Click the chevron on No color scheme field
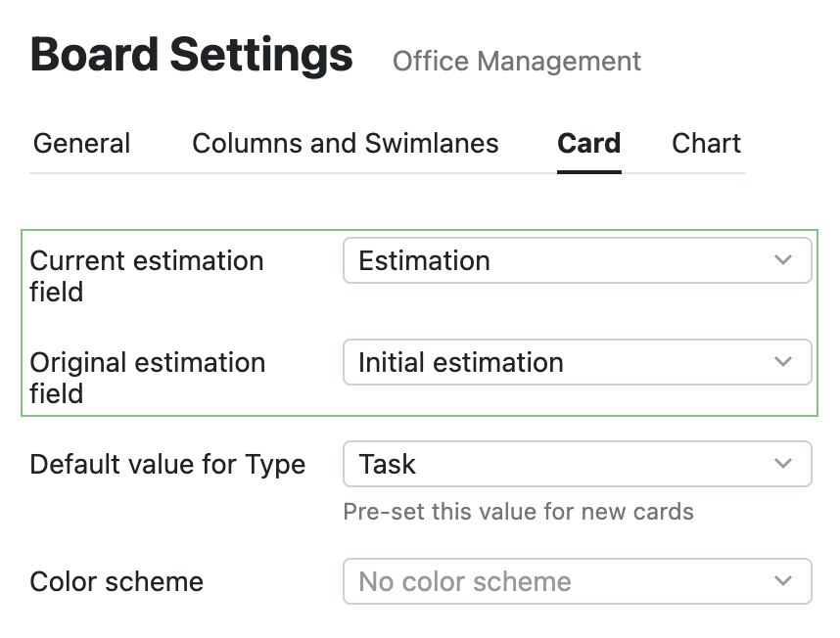Viewport: 840px width, 638px height. pyautogui.click(x=782, y=581)
